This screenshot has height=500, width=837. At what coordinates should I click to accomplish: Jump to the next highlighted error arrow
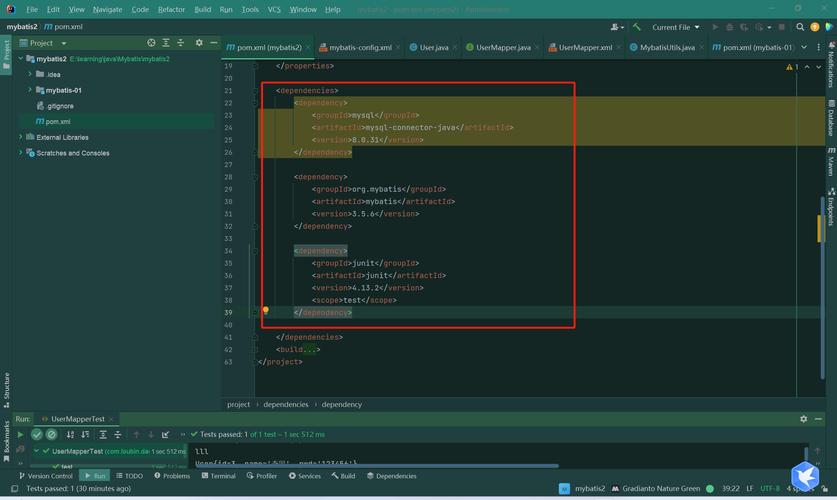pyautogui.click(x=818, y=67)
